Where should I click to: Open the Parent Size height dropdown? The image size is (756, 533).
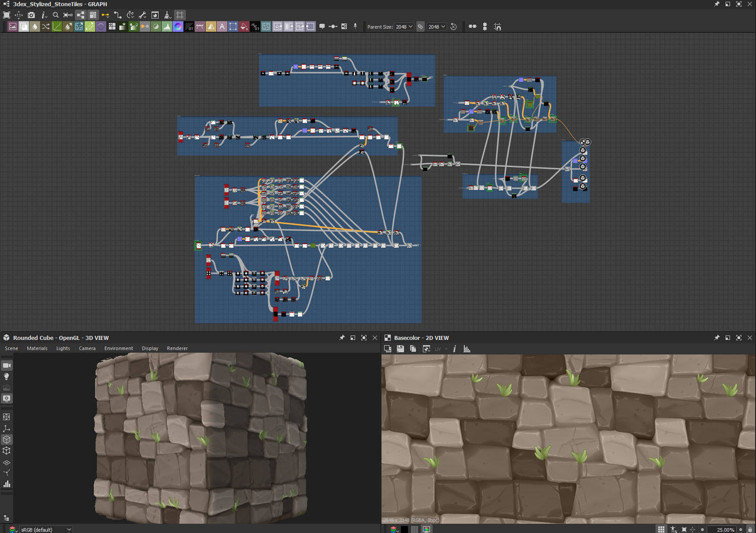tap(436, 27)
